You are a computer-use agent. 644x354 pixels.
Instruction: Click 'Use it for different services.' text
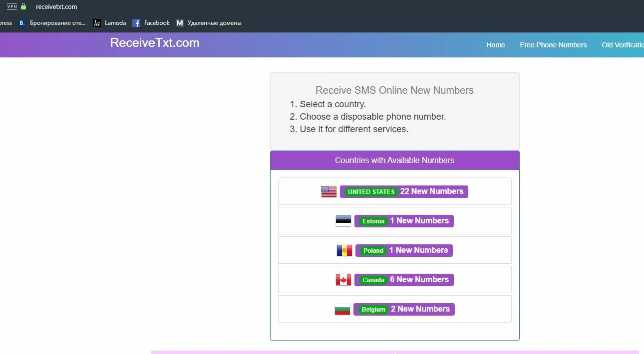click(x=354, y=129)
